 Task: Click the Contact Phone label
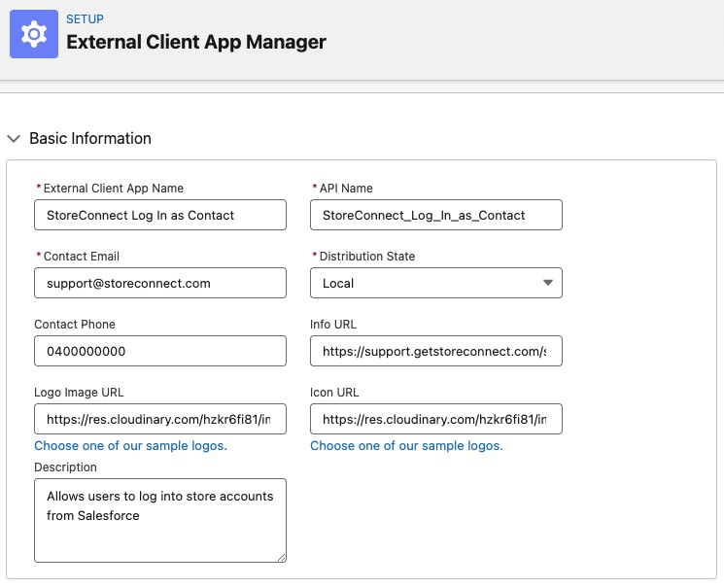tap(75, 325)
